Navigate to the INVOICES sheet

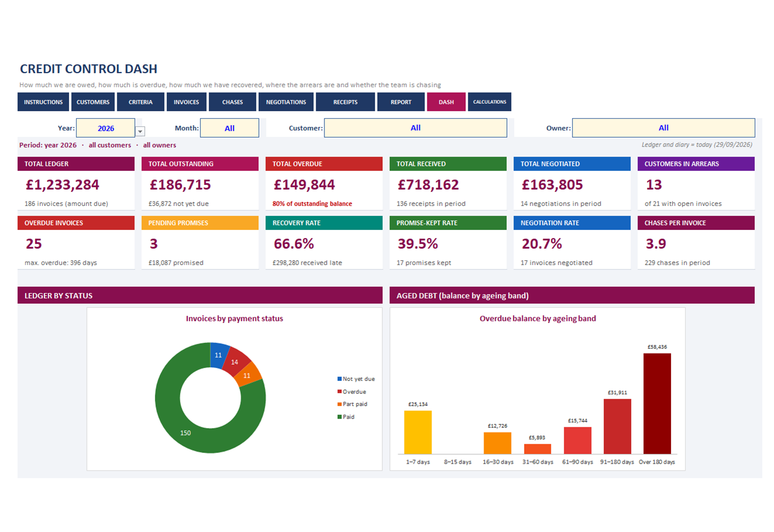pyautogui.click(x=186, y=102)
